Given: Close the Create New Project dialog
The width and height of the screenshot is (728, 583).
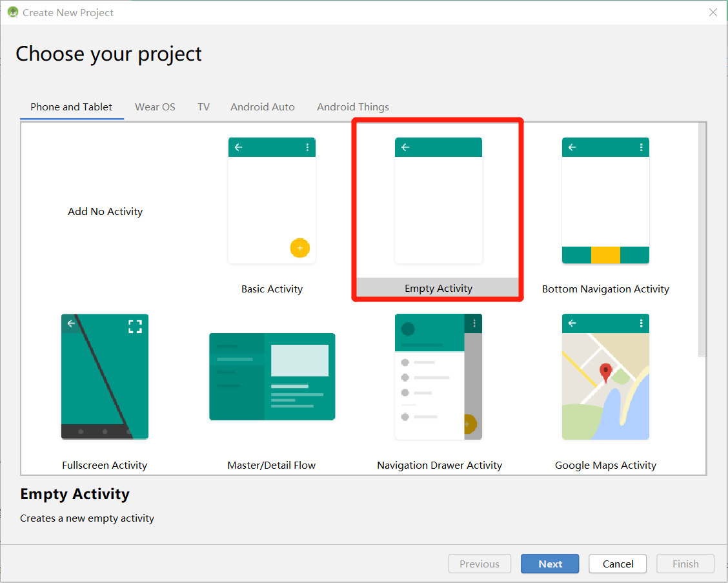Looking at the screenshot, I should click(x=713, y=12).
